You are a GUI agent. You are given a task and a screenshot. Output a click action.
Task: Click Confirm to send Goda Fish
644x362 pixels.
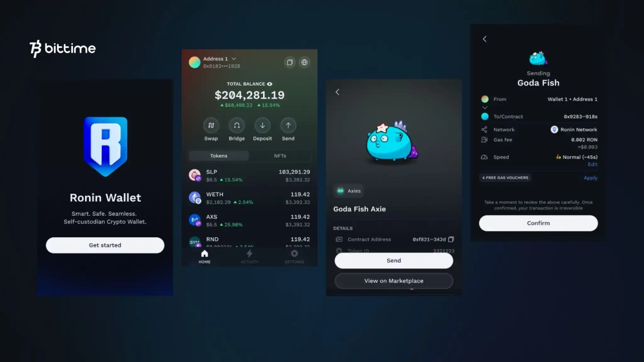(x=538, y=223)
